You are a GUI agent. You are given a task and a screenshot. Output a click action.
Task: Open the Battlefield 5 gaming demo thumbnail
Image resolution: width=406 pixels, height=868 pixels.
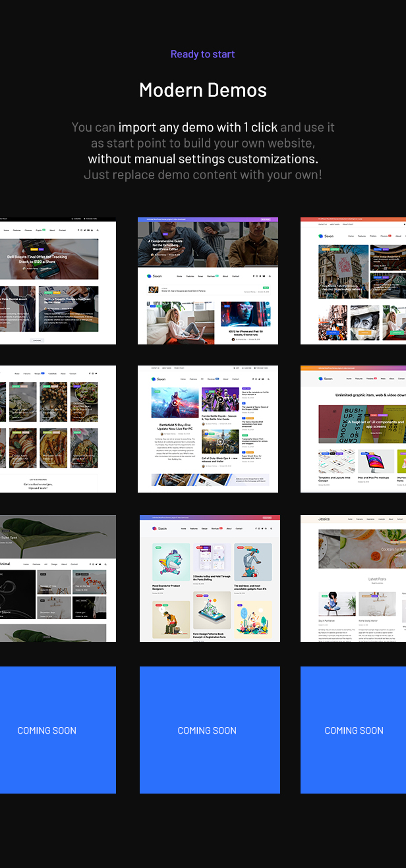tap(208, 429)
